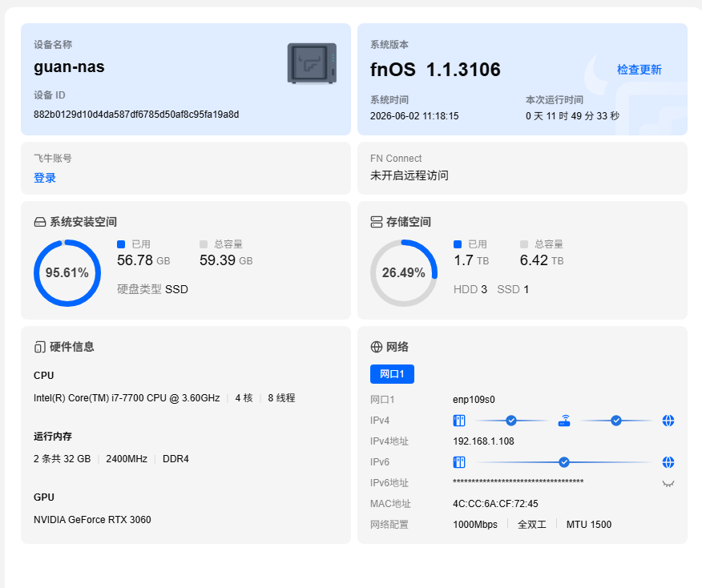Click the 检查更新 link

coord(639,70)
